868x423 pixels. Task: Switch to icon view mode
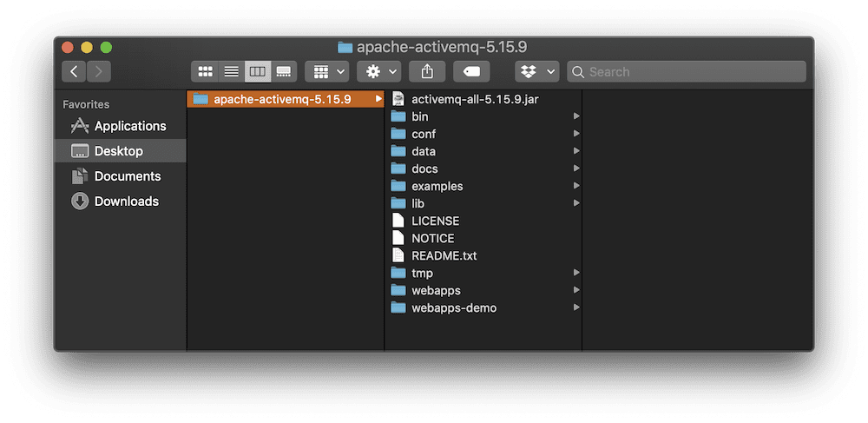206,71
